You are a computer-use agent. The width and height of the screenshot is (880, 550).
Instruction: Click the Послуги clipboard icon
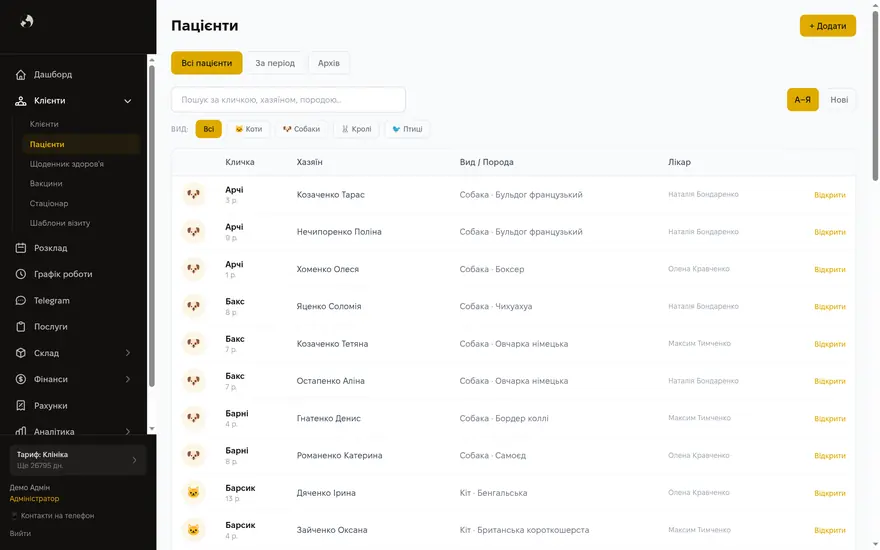point(21,327)
